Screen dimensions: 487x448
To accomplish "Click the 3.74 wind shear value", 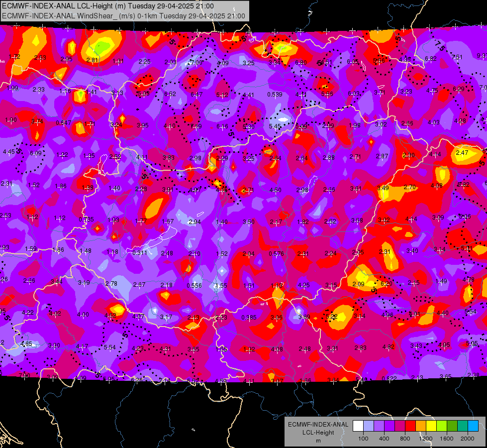I will pyautogui.click(x=37, y=121).
